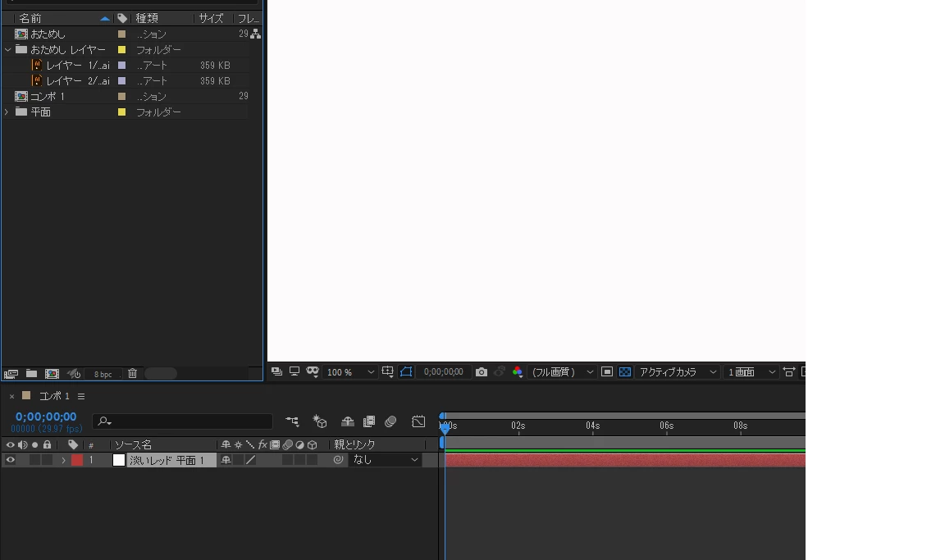Click white solid swatch of 淡いレッド 平面 1
945x560 pixels.
(119, 460)
